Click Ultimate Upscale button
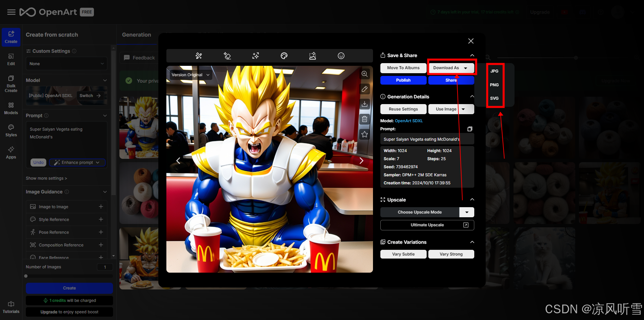The width and height of the screenshot is (644, 320). (427, 225)
